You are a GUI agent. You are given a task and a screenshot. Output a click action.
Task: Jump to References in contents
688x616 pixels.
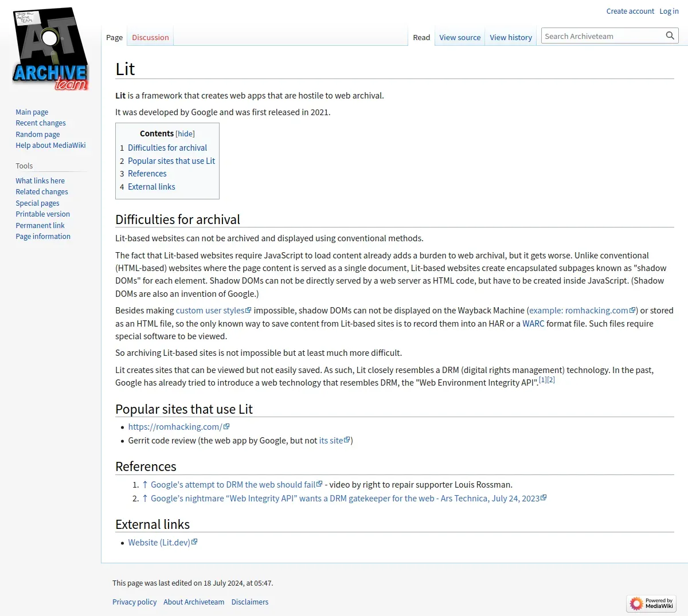coord(147,174)
